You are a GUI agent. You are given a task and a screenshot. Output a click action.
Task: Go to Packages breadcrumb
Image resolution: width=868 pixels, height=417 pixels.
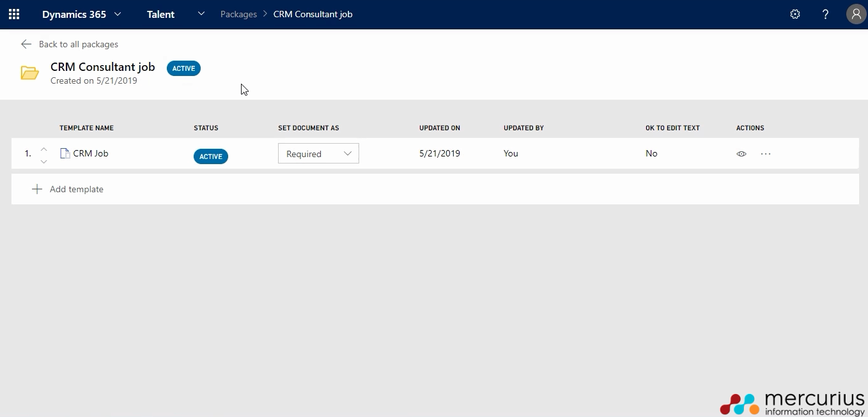238,14
